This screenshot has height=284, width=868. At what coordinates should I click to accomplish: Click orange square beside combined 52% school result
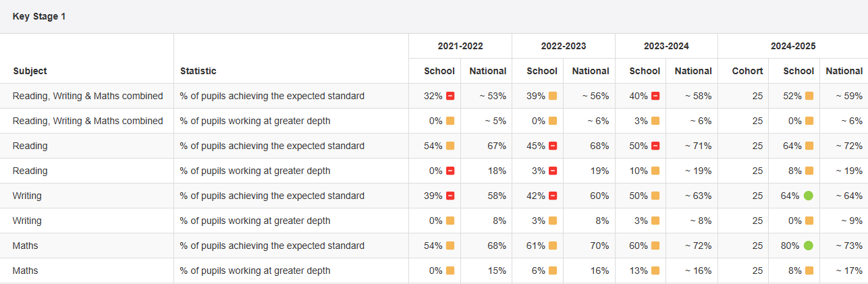(809, 96)
